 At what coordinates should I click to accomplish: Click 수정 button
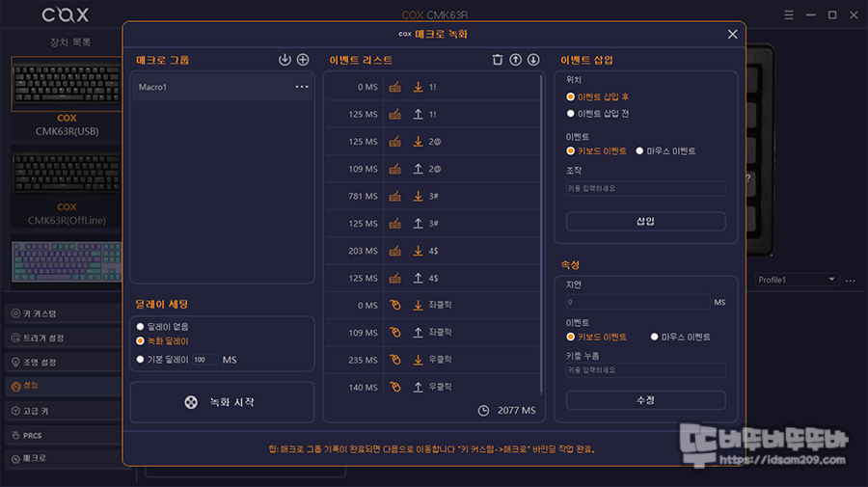pyautogui.click(x=645, y=400)
